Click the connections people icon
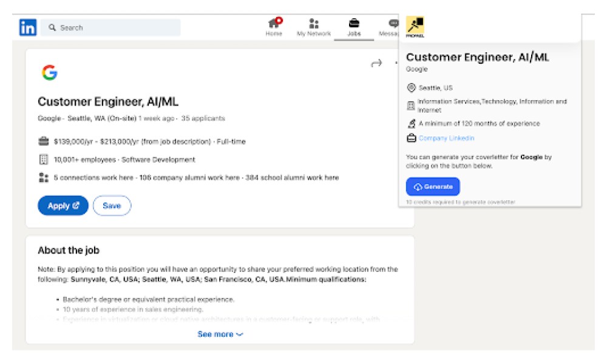This screenshot has width=607, height=364. click(44, 178)
